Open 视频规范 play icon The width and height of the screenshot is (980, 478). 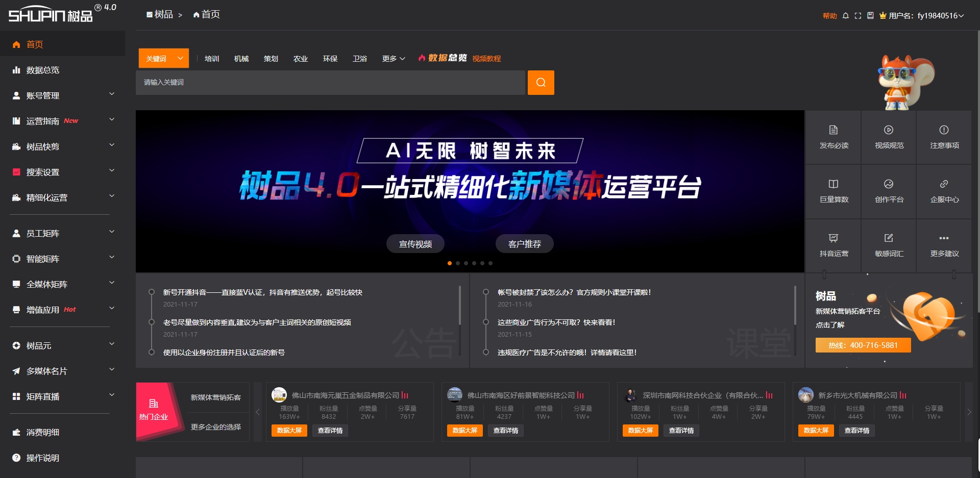[x=889, y=130]
